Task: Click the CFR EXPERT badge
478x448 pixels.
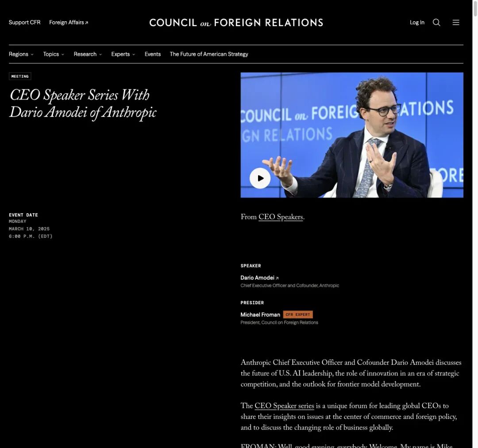Action: [x=298, y=314]
